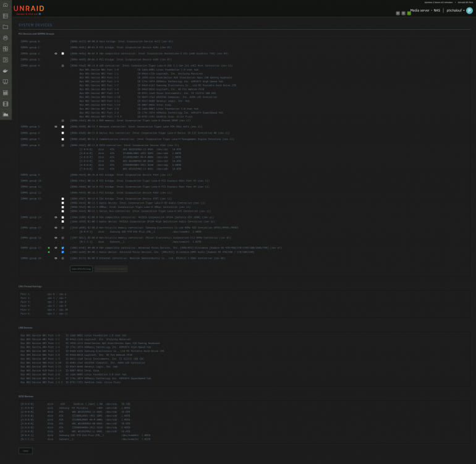Click the IOMMU group 0 Host bridge row

pyautogui.click(x=121, y=41)
